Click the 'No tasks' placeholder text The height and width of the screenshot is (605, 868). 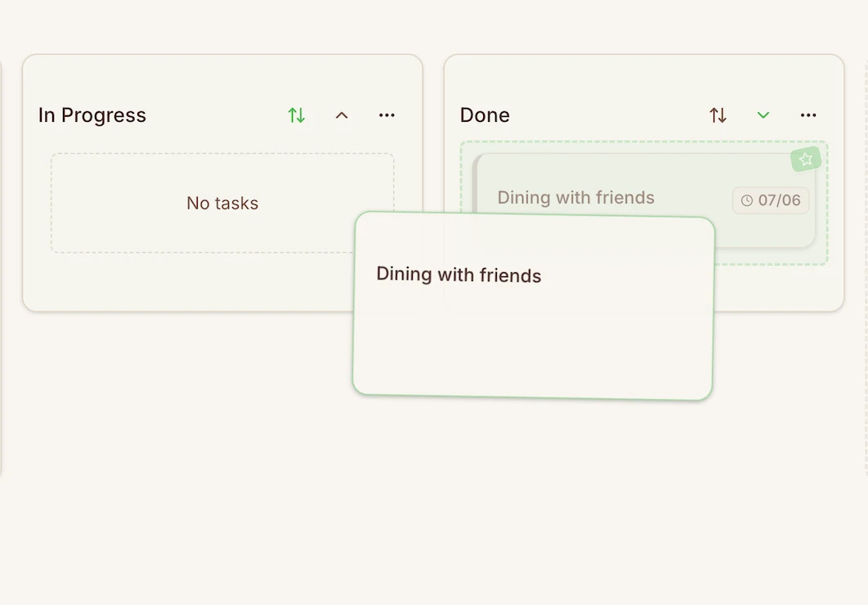point(222,203)
